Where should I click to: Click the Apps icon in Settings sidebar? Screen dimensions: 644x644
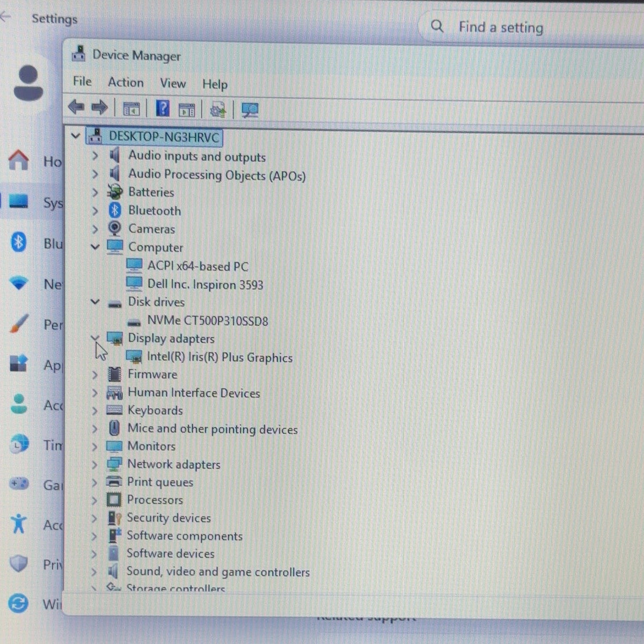pos(19,363)
